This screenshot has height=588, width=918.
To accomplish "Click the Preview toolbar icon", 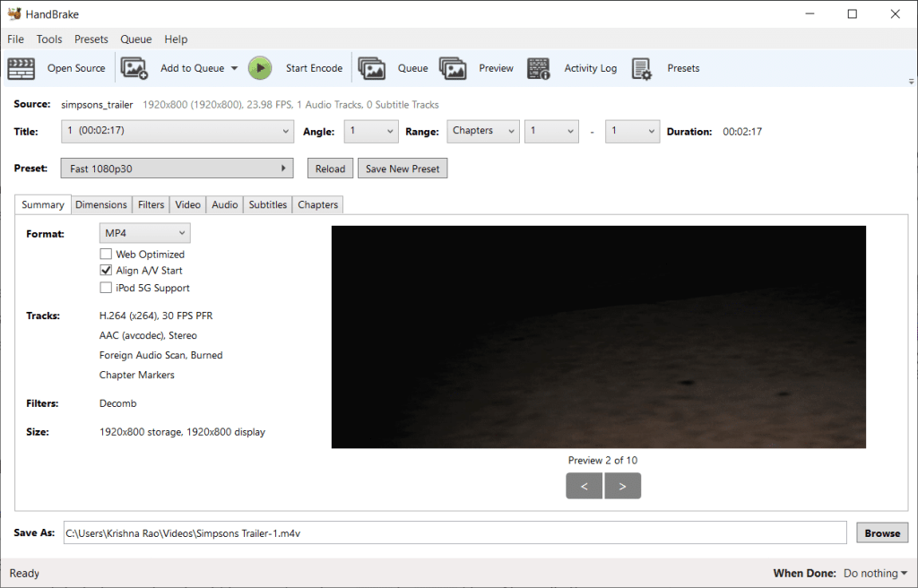I will 453,68.
